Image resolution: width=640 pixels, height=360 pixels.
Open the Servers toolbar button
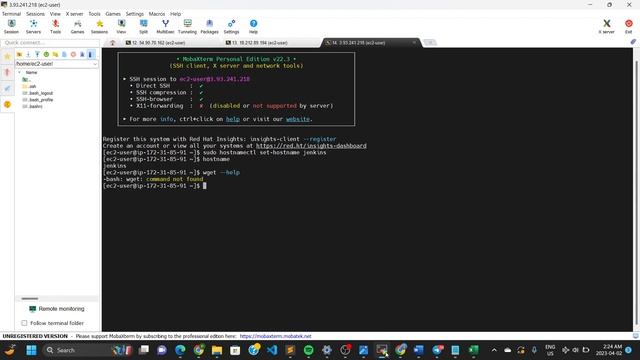(x=33, y=27)
